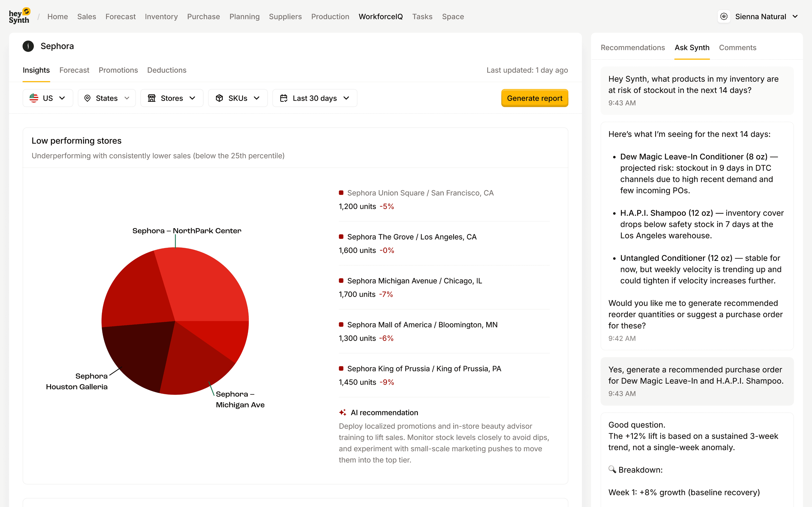Click the AI recommendation sparkle icon
The image size is (812, 507).
342,412
